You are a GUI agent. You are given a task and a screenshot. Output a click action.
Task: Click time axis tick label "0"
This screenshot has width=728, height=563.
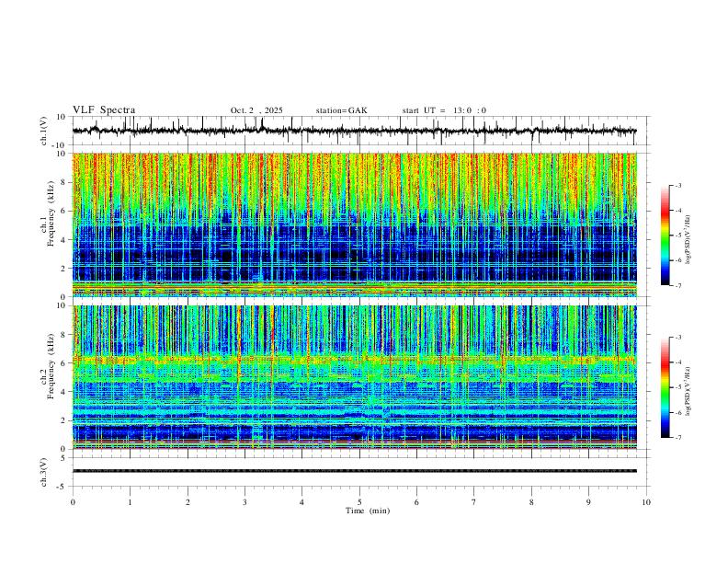pos(73,502)
